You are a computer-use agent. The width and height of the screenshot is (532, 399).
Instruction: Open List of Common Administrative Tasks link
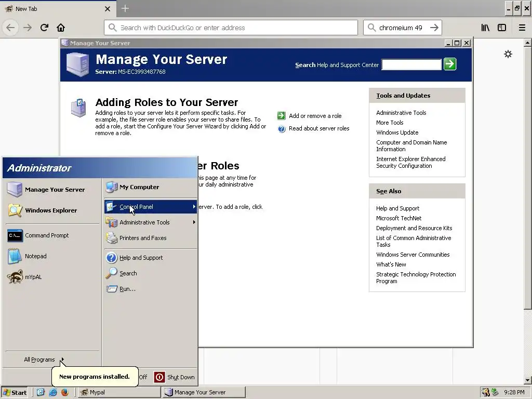coord(414,241)
